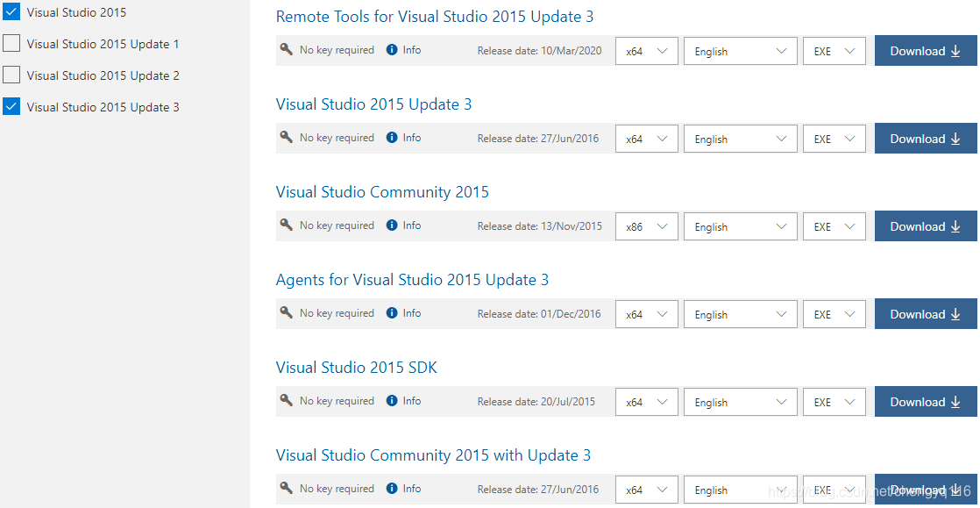Click key icon in Visual Studio Community 2015 row
Viewport: 980px width, 508px height.
287,225
